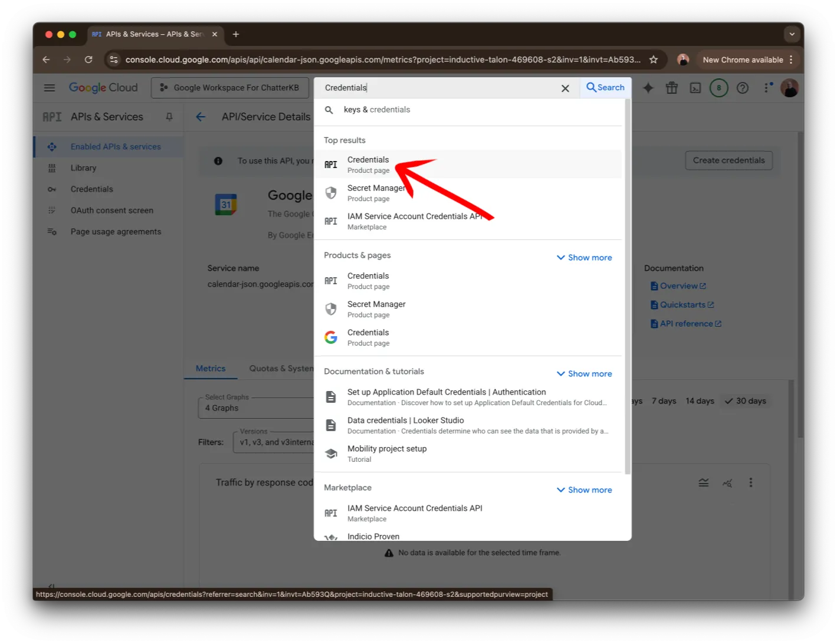Screen dimensions: 837x644
Task: Open OAuth consent screen in sidebar
Action: [109, 211]
